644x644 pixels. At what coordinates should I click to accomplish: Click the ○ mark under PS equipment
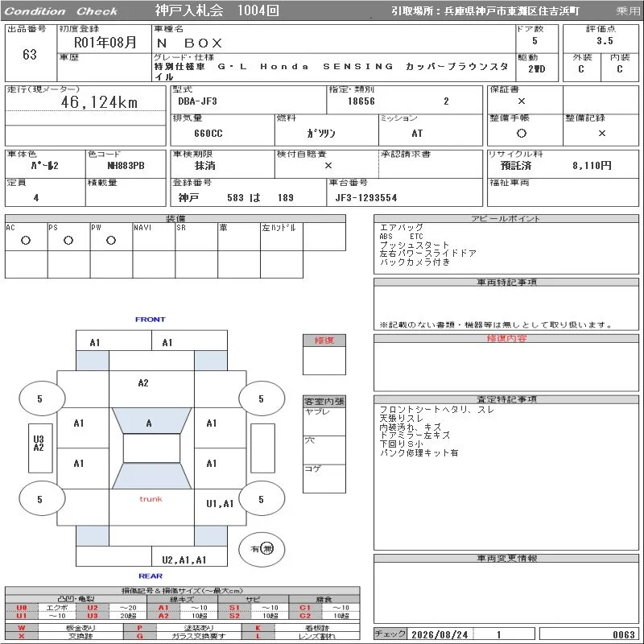[68, 240]
